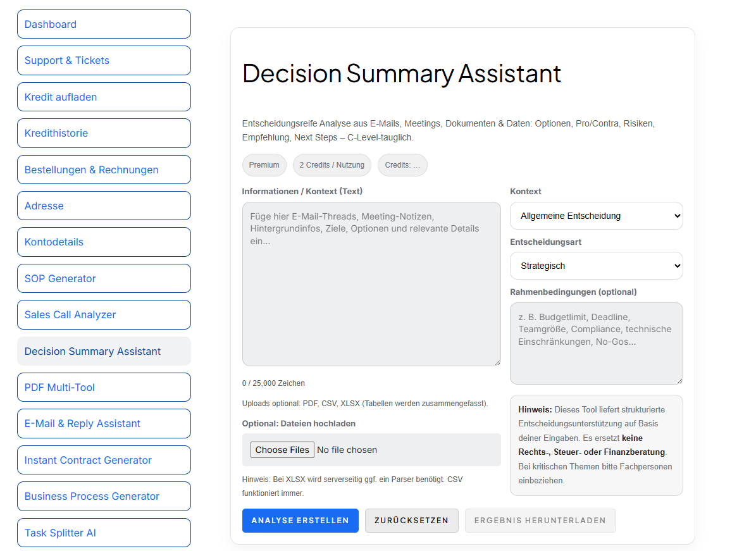
Task: Open the Kontext dropdown
Action: pos(596,216)
